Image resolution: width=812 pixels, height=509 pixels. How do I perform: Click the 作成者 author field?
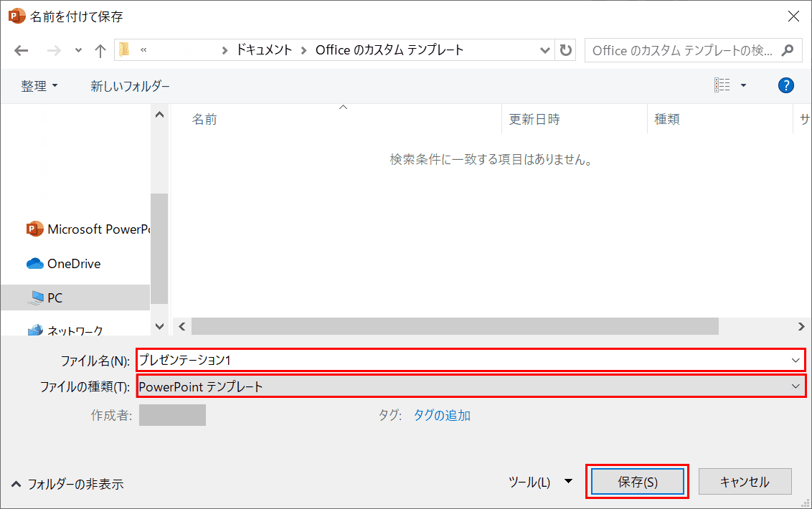click(172, 415)
